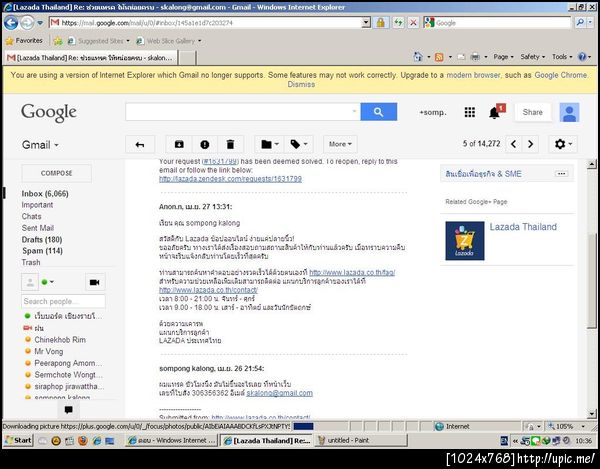
Task: Open the Spam (114) folder
Action: pyautogui.click(x=42, y=251)
